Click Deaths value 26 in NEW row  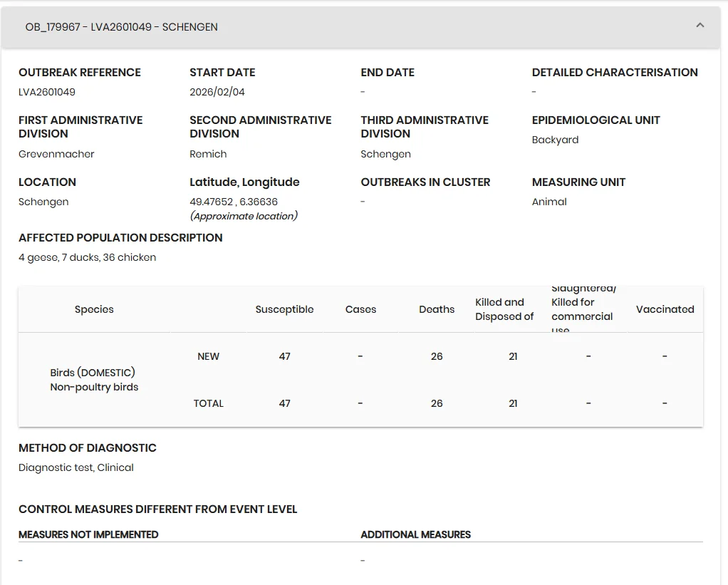pos(437,356)
